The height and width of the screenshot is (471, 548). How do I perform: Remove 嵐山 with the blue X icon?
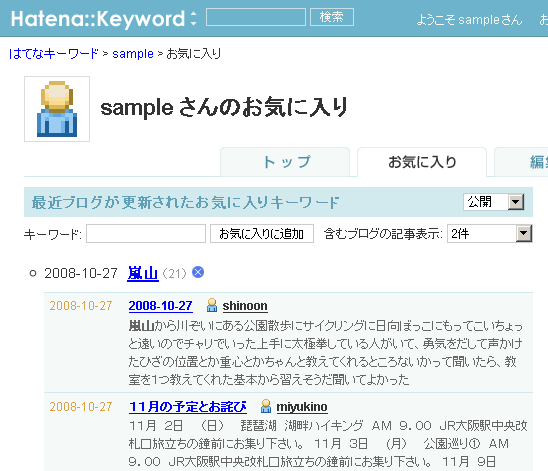click(198, 272)
